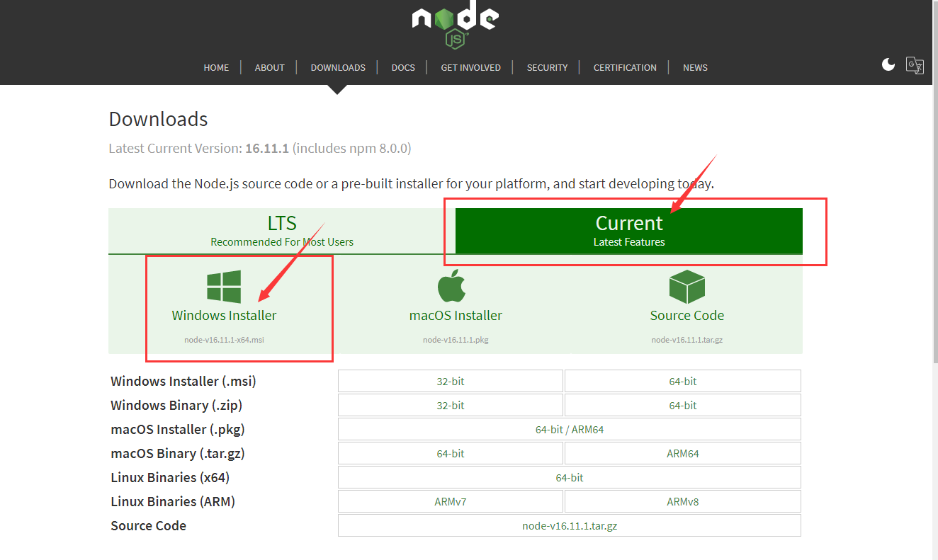Toggle dark mode moon icon
The height and width of the screenshot is (560, 938).
(888, 65)
